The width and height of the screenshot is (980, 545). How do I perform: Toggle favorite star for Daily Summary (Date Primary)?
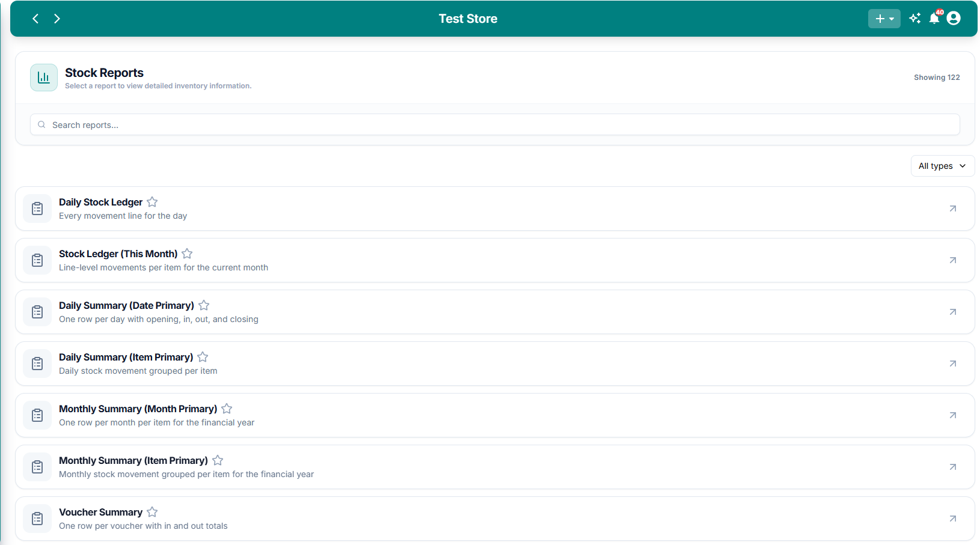(204, 305)
